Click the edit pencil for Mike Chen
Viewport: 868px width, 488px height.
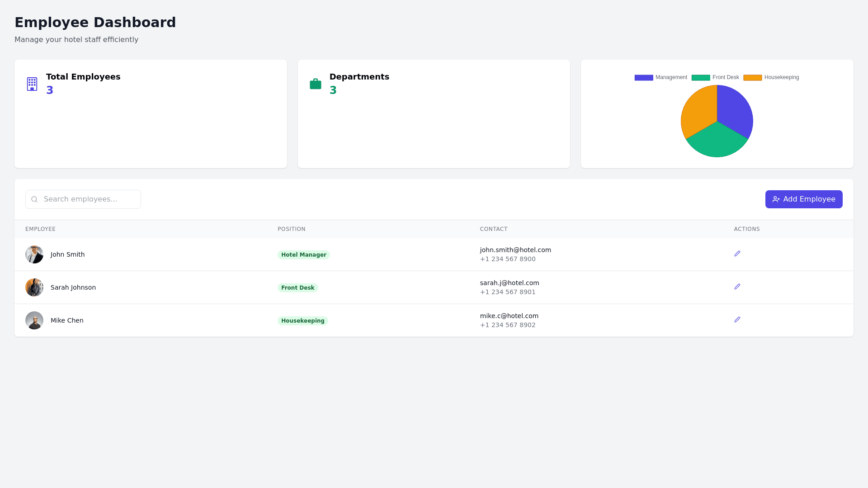pyautogui.click(x=737, y=319)
